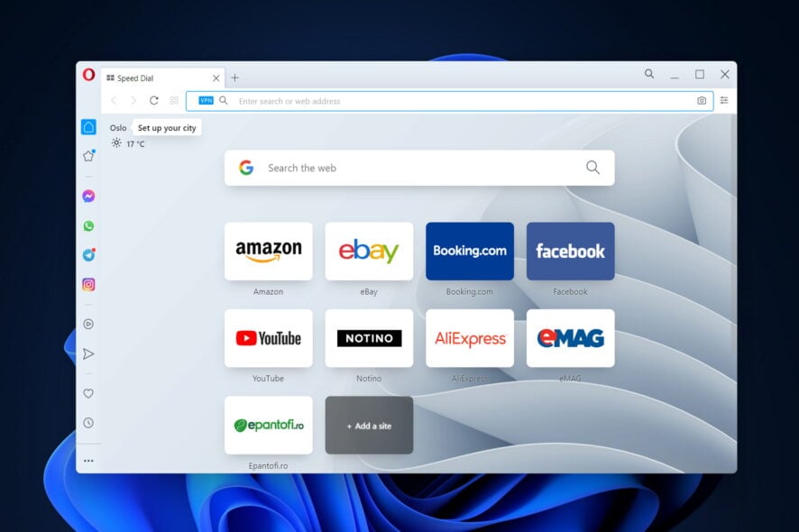The image size is (799, 532).
Task: Maximize the Opera window
Action: coord(700,75)
